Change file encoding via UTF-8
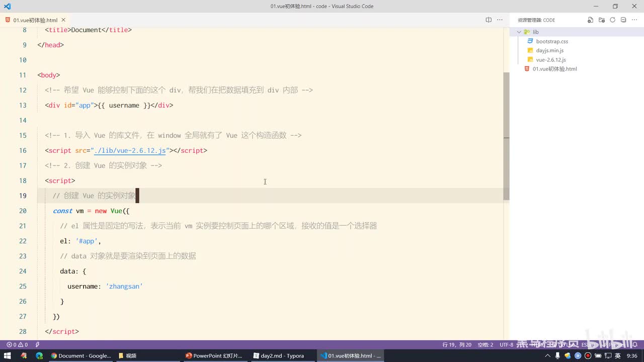644x362 pixels. [507, 345]
